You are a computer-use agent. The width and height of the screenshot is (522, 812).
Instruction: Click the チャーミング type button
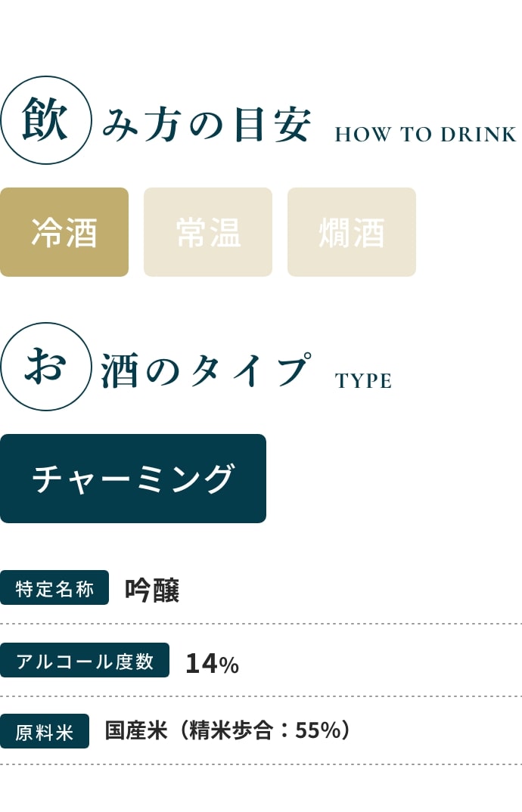[133, 479]
